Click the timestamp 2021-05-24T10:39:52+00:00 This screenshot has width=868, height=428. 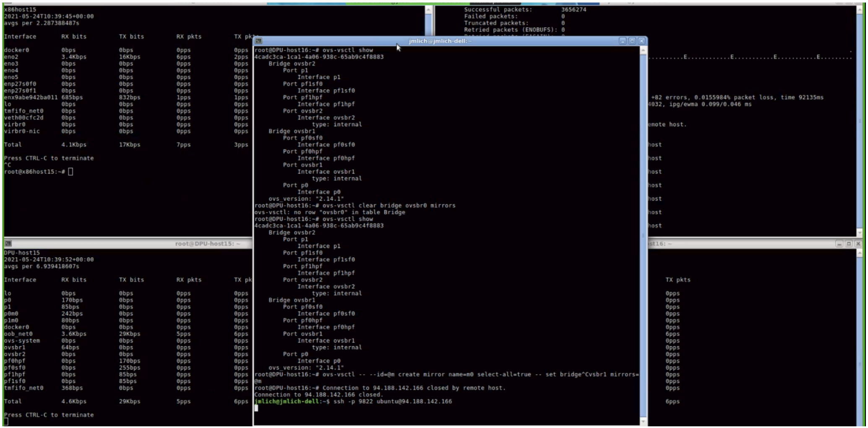click(x=49, y=260)
